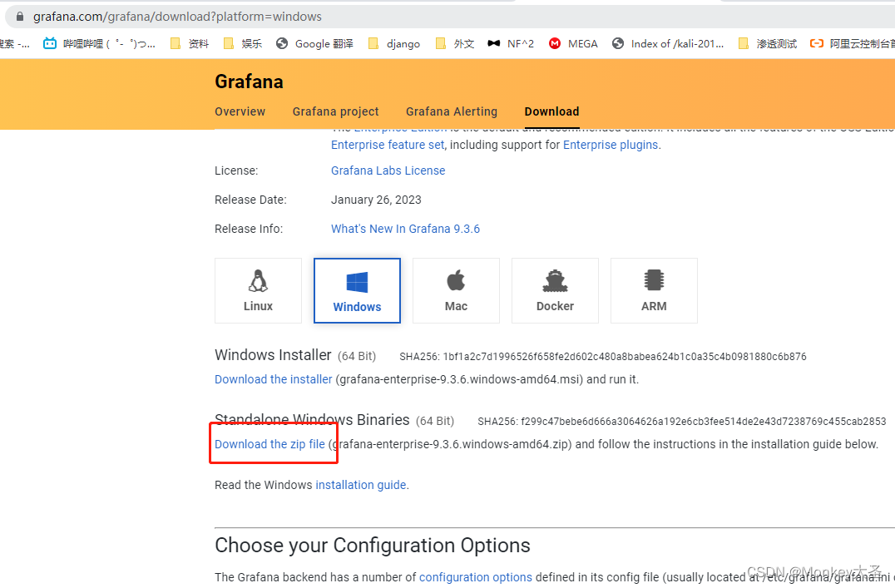Select the Docker platform tile
Viewport: 895px width, 588px height.
click(555, 290)
